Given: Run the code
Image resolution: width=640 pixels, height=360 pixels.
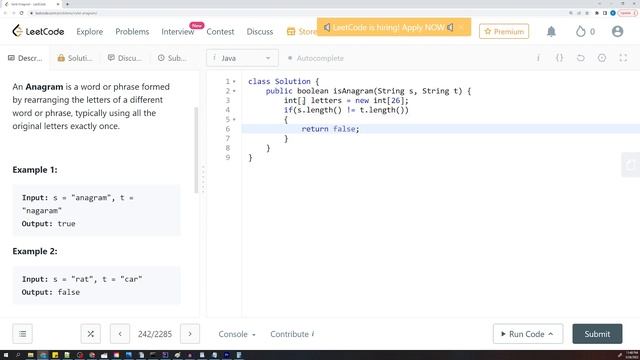Looking at the screenshot, I should click(x=522, y=334).
